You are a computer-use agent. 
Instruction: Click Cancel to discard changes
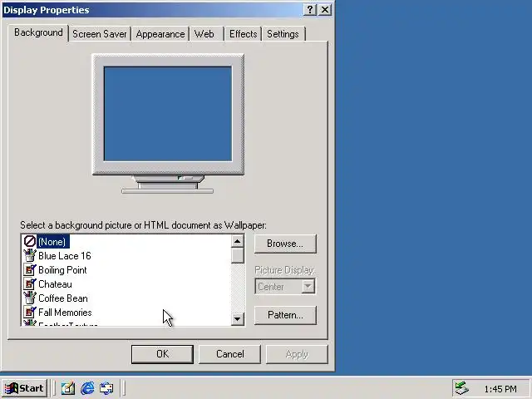click(229, 354)
